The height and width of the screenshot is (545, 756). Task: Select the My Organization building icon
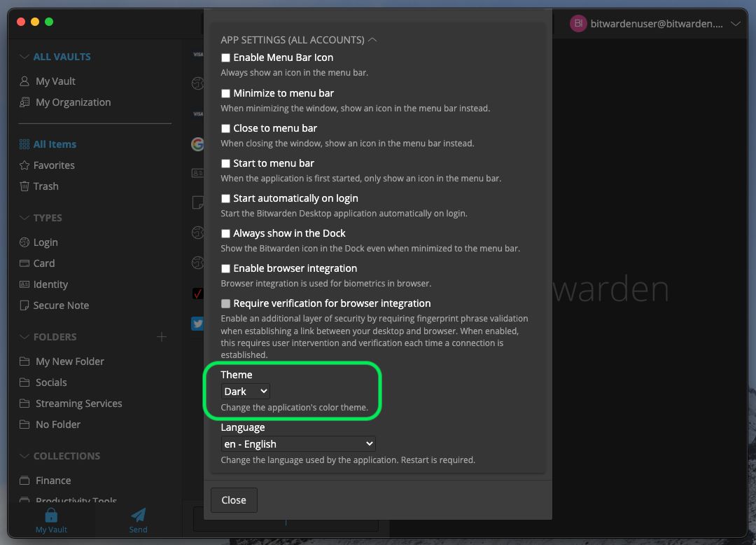pos(24,102)
